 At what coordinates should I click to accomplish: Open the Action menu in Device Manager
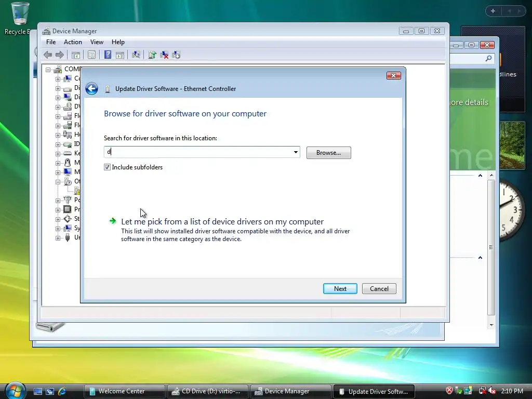(x=73, y=42)
